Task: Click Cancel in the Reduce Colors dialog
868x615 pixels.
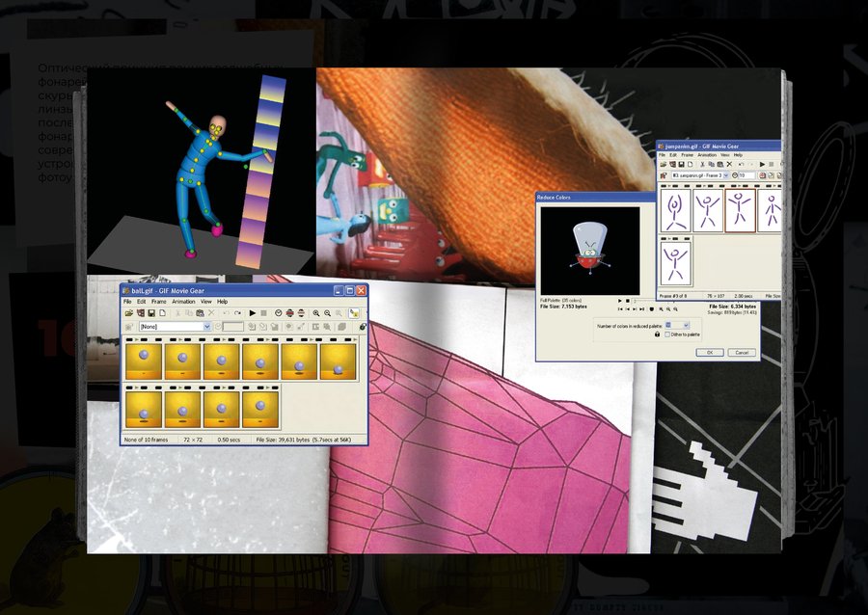Action: [741, 353]
